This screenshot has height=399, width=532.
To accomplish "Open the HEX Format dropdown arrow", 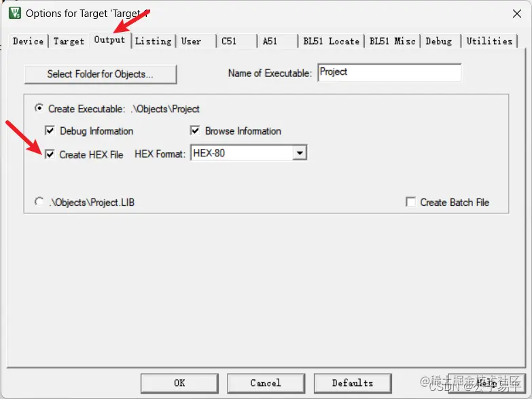I will [300, 153].
